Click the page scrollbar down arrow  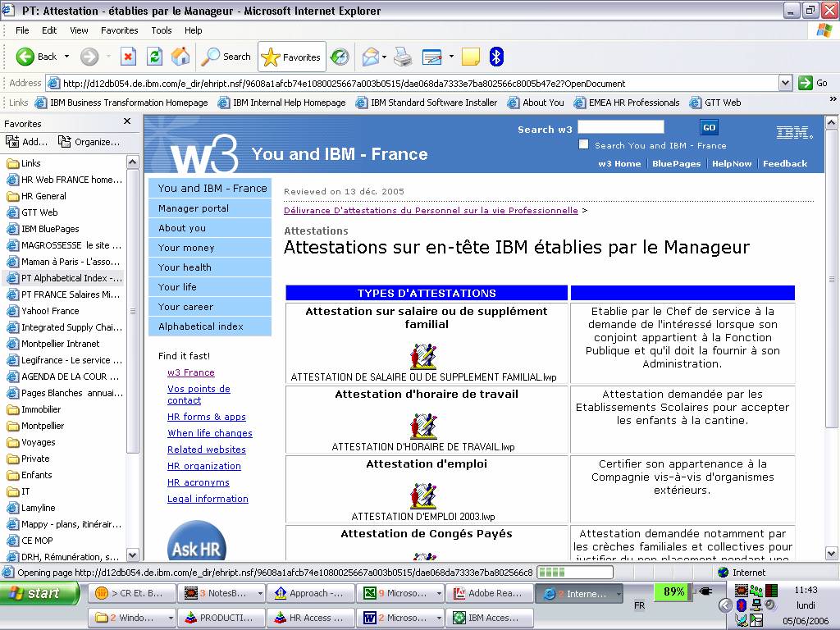coord(831,554)
